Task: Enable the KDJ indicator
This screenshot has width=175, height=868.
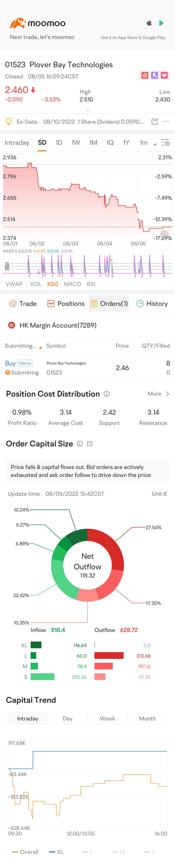Action: pos(52,284)
